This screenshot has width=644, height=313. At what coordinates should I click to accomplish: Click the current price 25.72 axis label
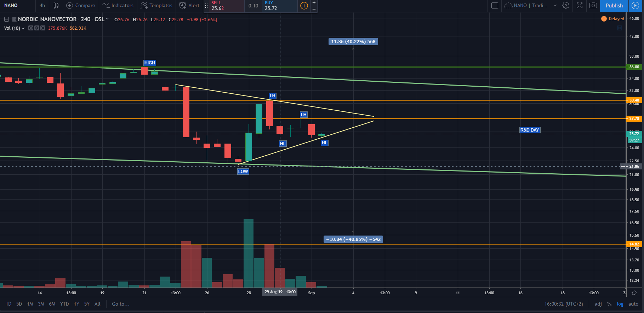634,133
